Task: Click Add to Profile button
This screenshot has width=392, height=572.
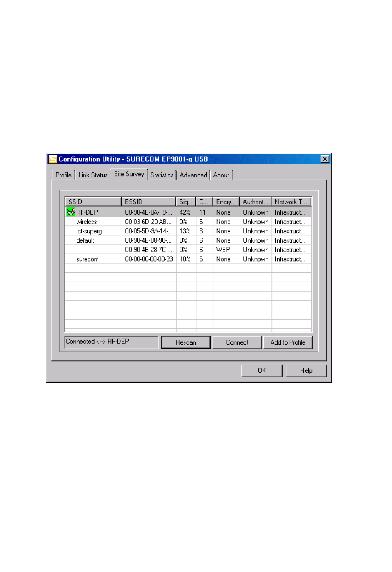Action: 288,343
